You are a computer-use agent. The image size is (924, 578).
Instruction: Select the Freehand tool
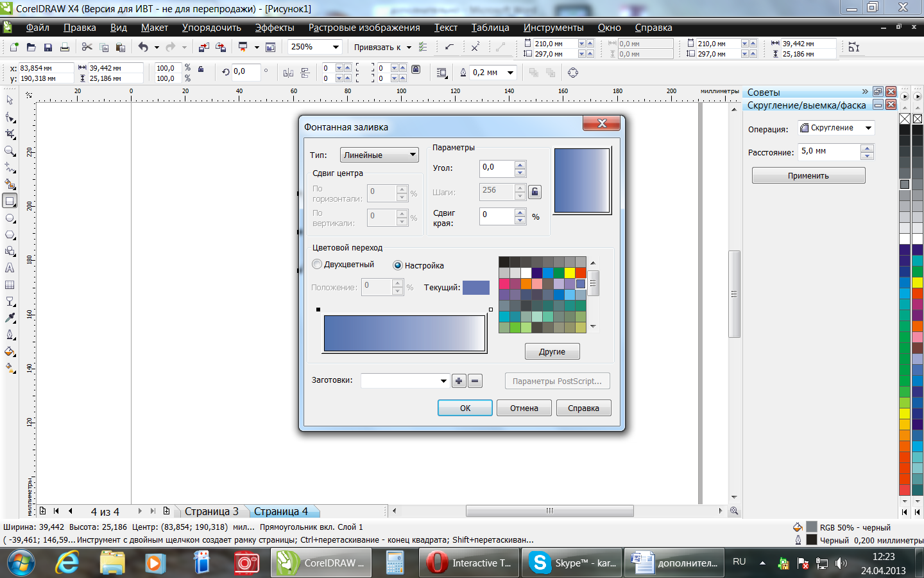pyautogui.click(x=10, y=168)
